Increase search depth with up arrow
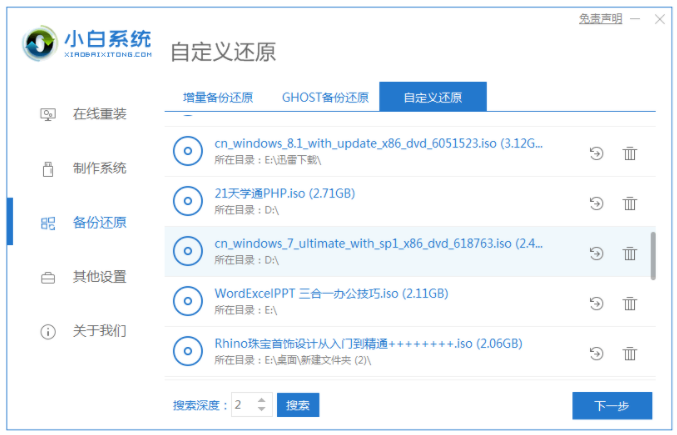Screen dimensions: 677x435 (262, 400)
